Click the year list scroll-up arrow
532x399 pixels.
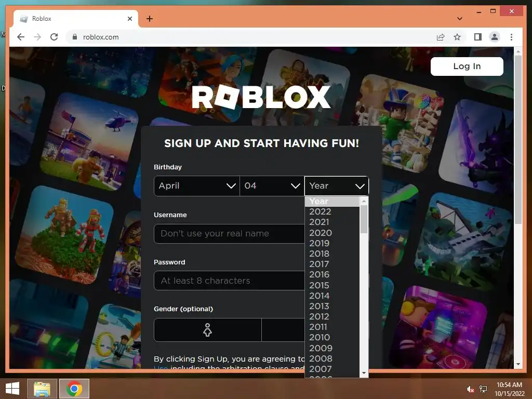(364, 201)
